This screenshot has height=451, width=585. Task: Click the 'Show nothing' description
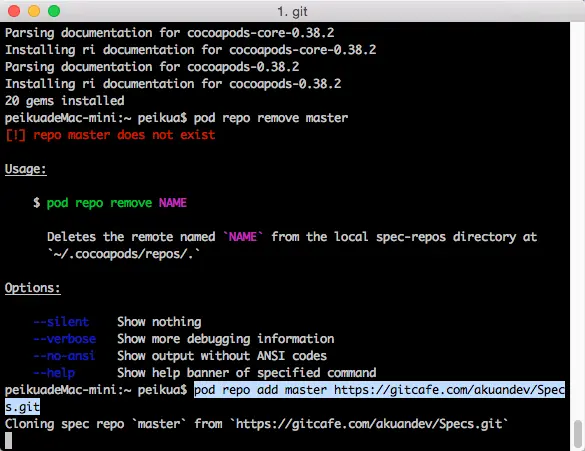coord(159,322)
